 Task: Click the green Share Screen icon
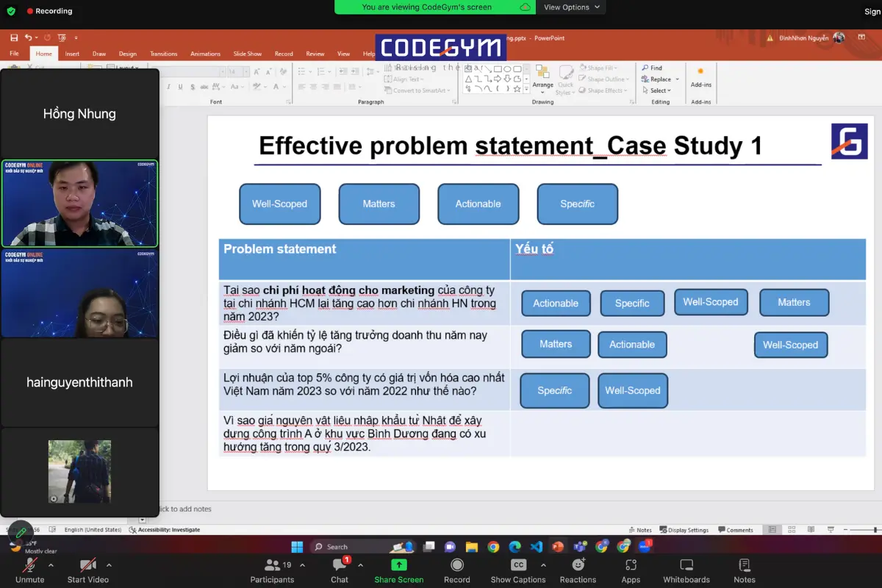(398, 564)
